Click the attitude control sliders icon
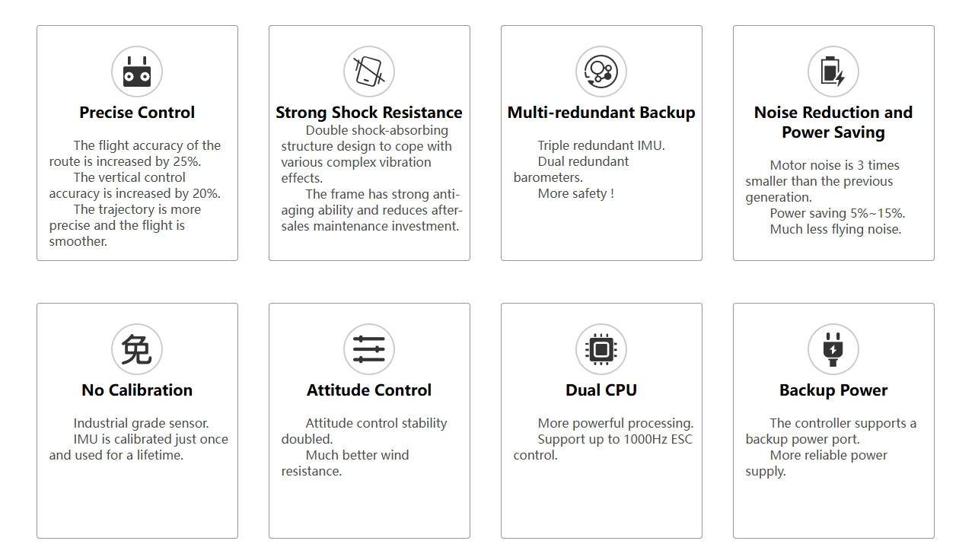959x560 pixels. point(369,350)
